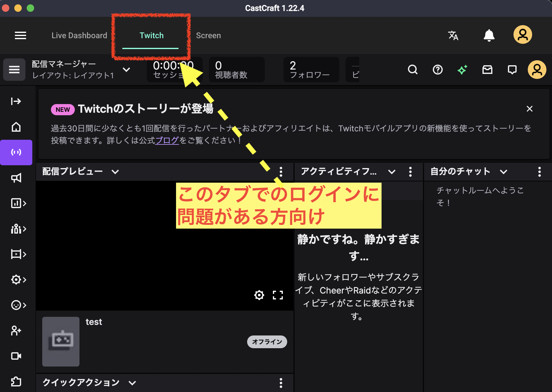Open the help question mark icon
This screenshot has width=552, height=392.
(438, 70)
